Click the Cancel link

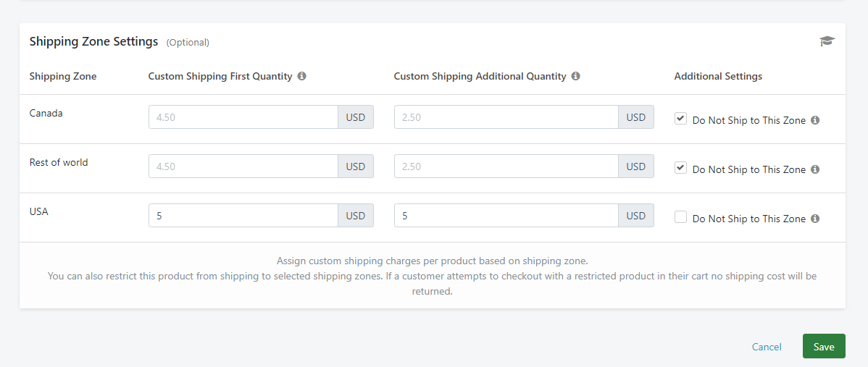(x=767, y=347)
